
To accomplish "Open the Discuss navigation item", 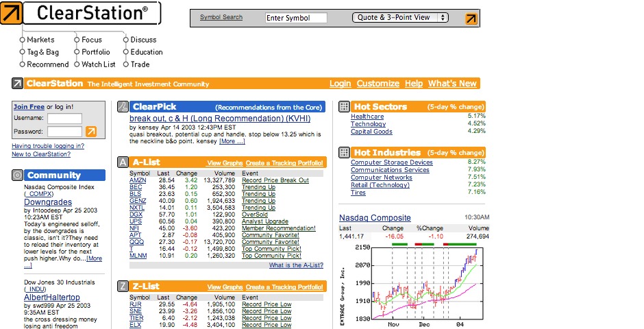I will tap(143, 40).
